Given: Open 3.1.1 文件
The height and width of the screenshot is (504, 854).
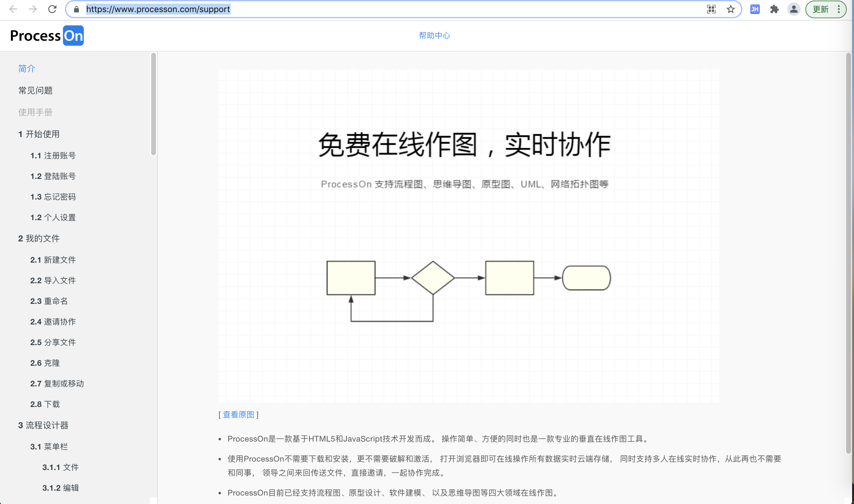Looking at the screenshot, I should coord(60,467).
